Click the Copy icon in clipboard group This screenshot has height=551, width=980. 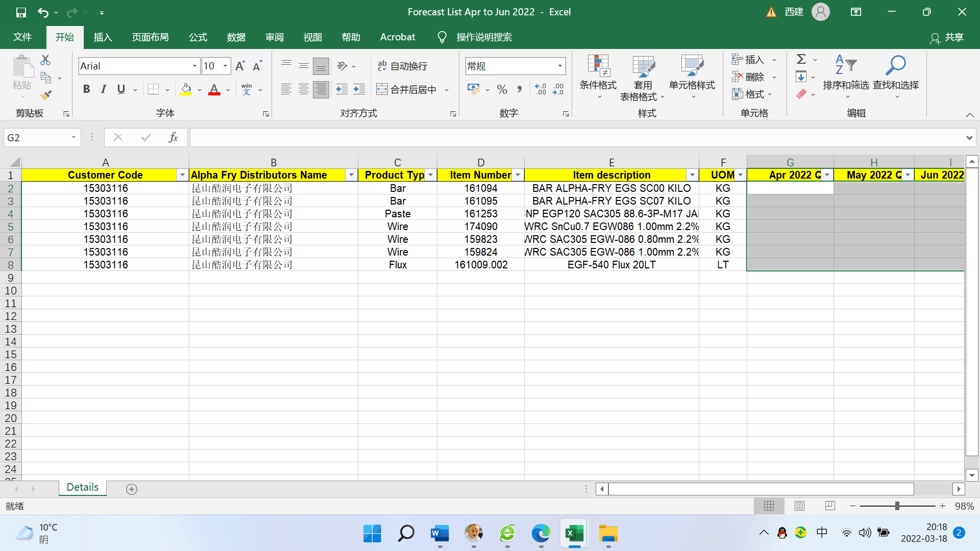tap(46, 78)
